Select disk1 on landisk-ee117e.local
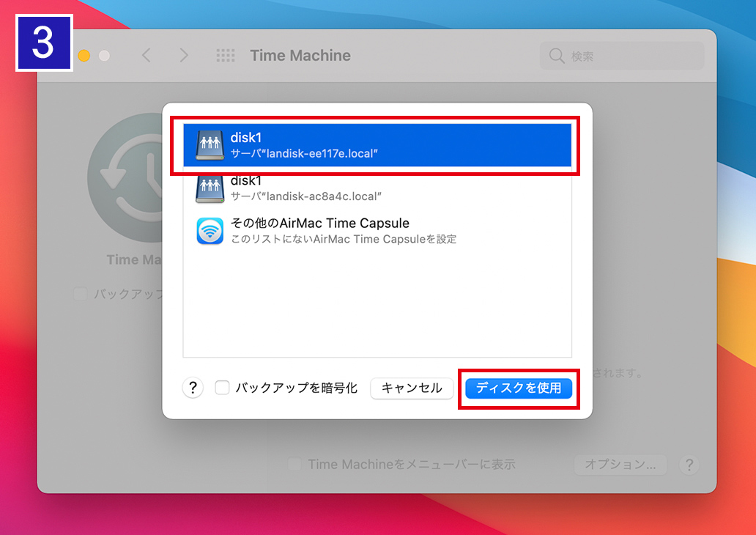Image resolution: width=756 pixels, height=535 pixels. tap(377, 145)
